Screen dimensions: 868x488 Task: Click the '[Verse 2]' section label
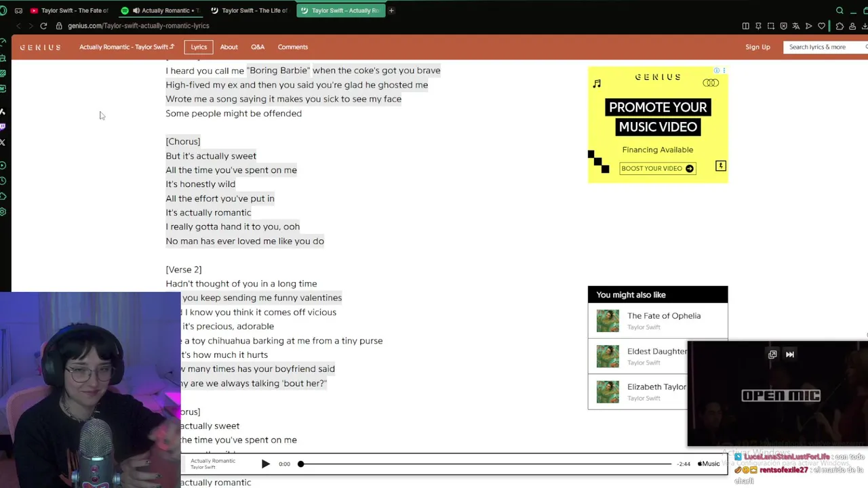(x=183, y=270)
